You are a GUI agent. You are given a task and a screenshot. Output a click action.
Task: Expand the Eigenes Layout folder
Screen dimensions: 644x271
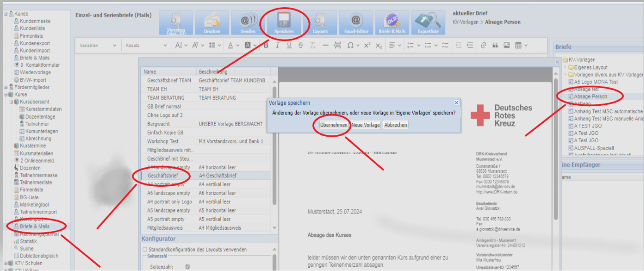tap(566, 67)
